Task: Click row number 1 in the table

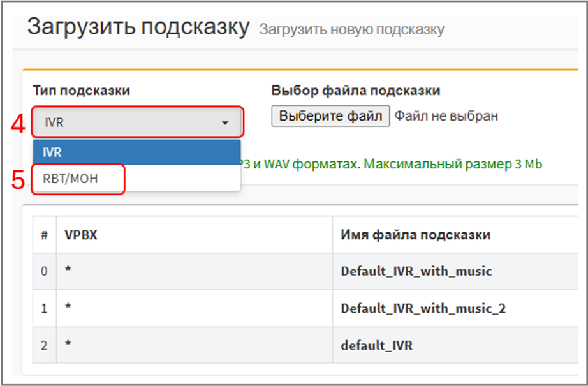Action: pyautogui.click(x=44, y=309)
